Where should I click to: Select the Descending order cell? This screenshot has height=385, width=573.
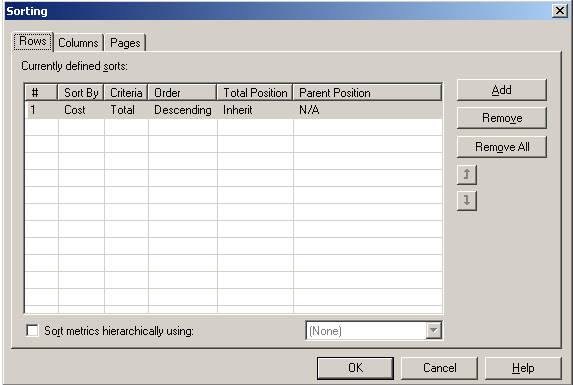pyautogui.click(x=183, y=110)
